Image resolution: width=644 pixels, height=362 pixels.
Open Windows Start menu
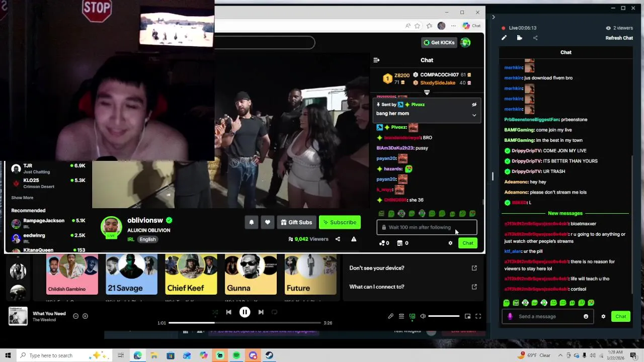pos(8,355)
